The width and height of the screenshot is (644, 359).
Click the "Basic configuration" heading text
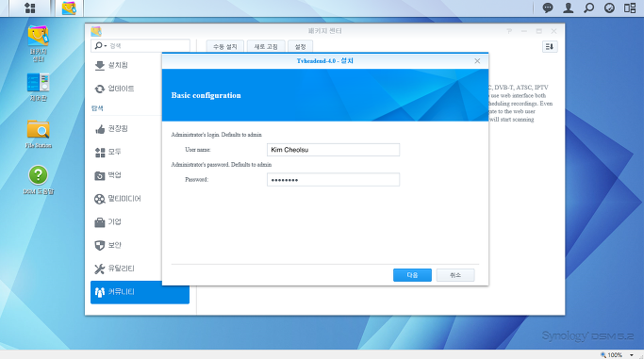coord(206,95)
